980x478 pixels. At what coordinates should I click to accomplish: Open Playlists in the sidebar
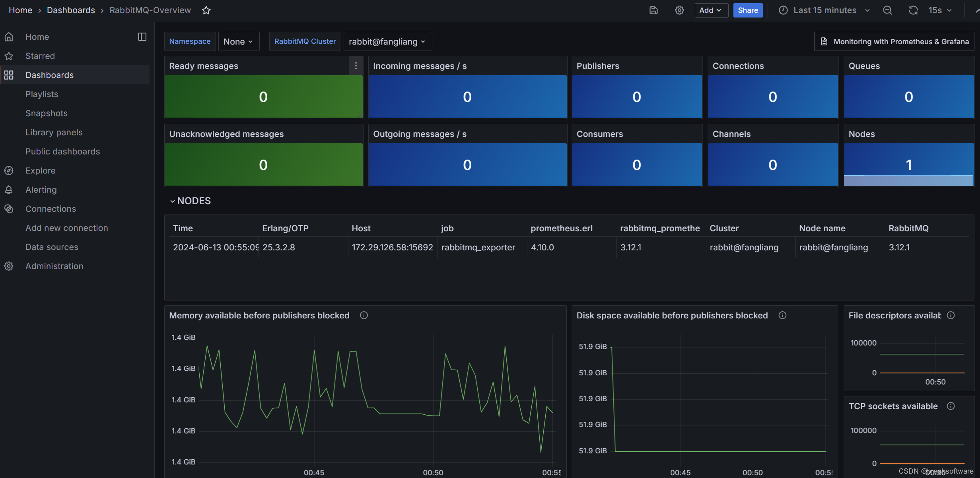pyautogui.click(x=42, y=94)
